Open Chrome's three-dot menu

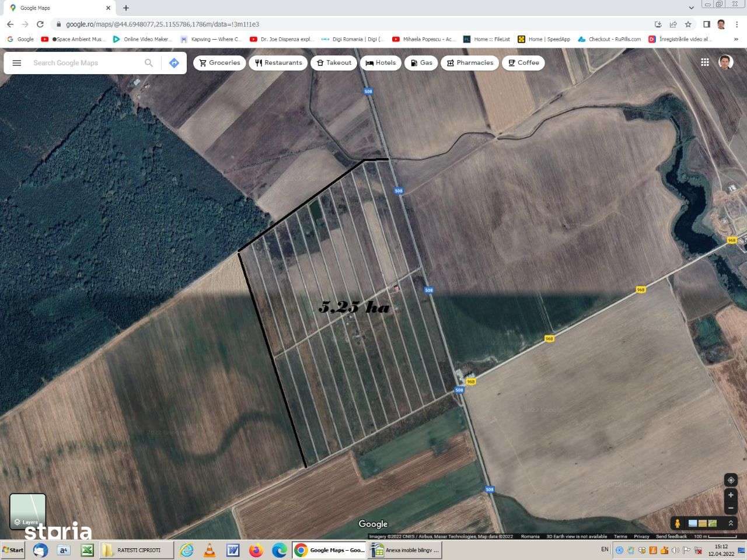pos(736,25)
